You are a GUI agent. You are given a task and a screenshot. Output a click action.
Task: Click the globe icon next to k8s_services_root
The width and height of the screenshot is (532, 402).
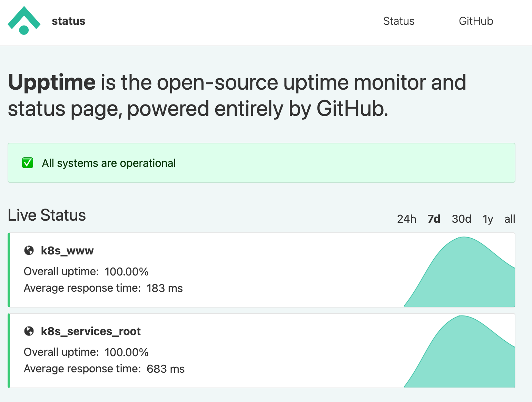[29, 331]
